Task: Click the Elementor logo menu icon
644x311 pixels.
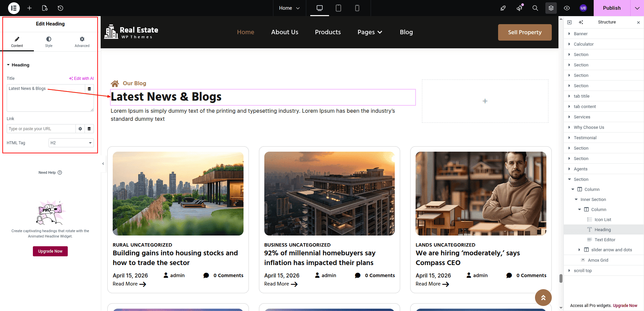Action: [x=14, y=8]
